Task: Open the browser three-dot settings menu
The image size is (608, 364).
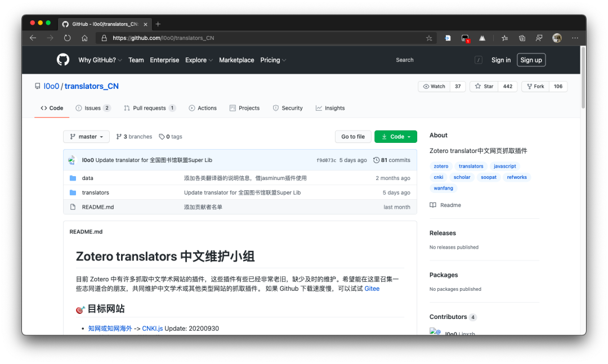Action: [x=575, y=38]
